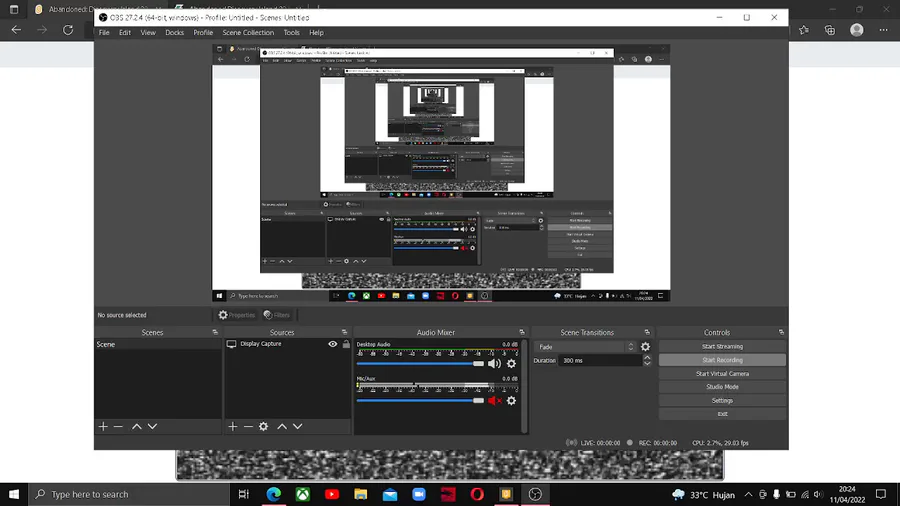Add a new source with plus

pyautogui.click(x=232, y=426)
